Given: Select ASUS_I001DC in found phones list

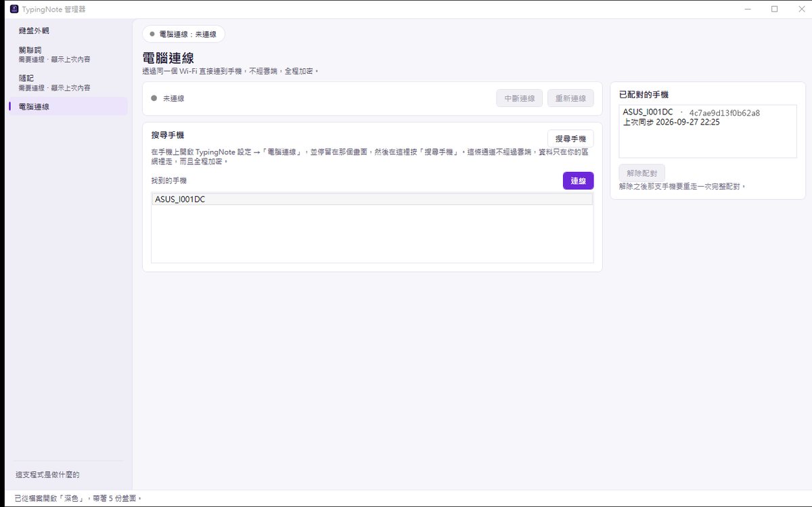Looking at the screenshot, I should pyautogui.click(x=372, y=199).
